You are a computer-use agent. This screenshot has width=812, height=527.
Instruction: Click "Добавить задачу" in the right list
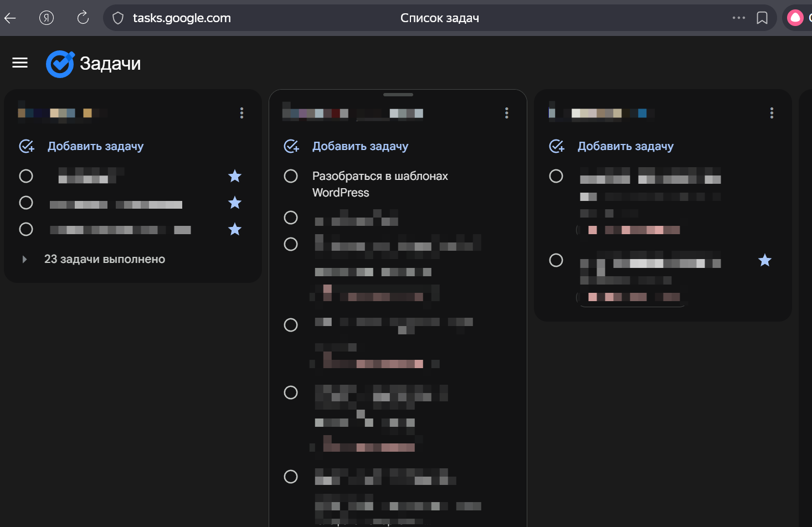(625, 146)
